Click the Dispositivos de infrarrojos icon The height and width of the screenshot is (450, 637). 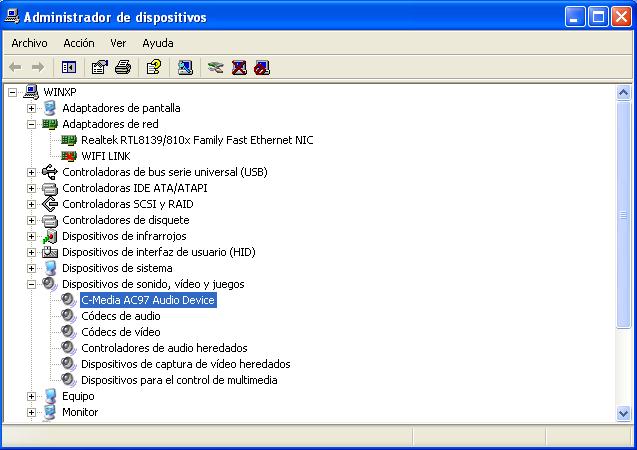[x=50, y=236]
